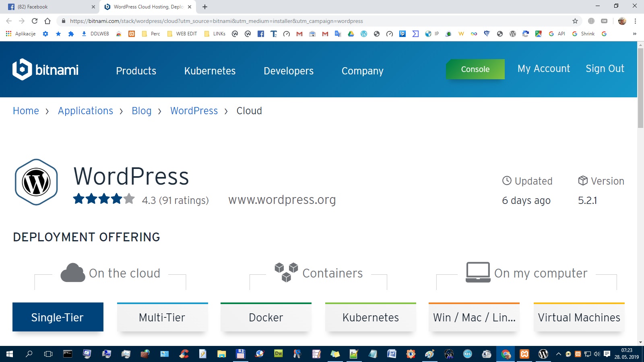Go to Blog breadcrumb
This screenshot has width=644, height=362.
coord(142,111)
